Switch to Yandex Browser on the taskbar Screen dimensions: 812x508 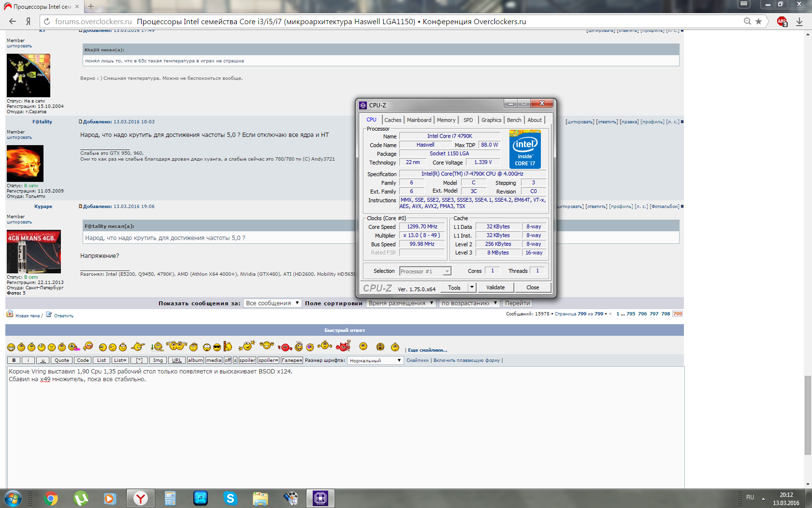(141, 498)
